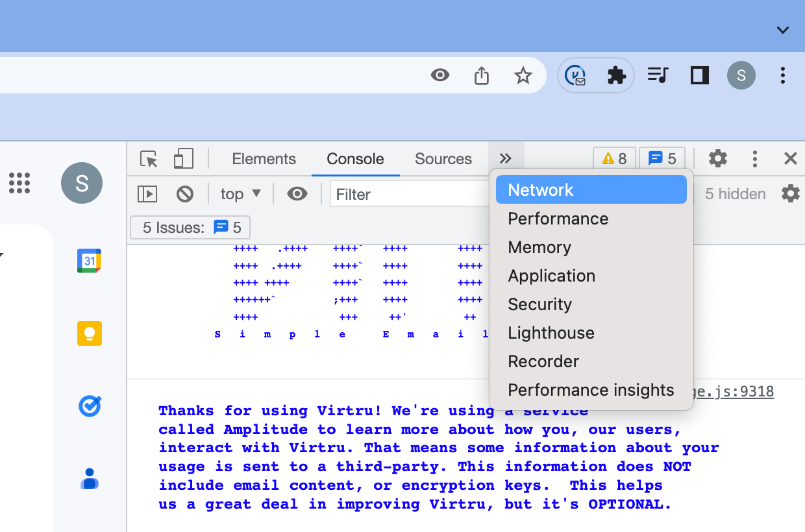
Task: Bookmark this page with star icon
Action: tap(523, 75)
